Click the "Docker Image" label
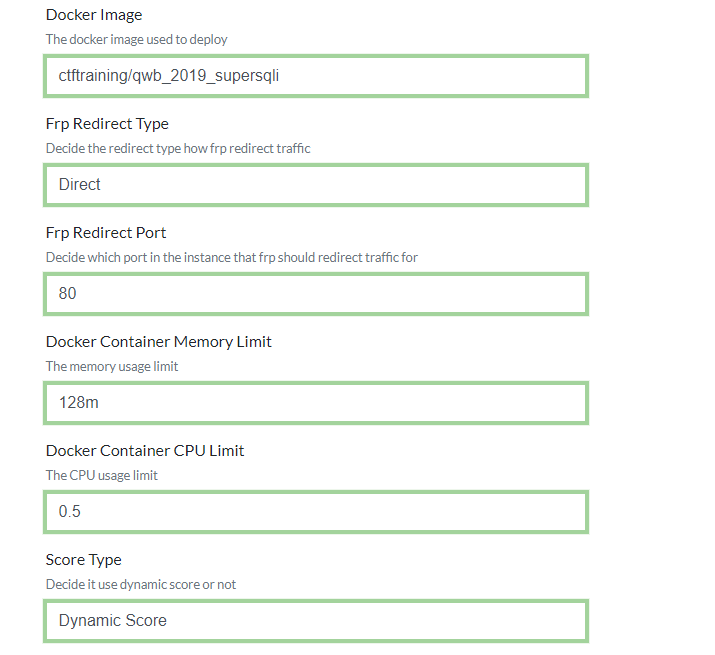The width and height of the screenshot is (715, 655). click(94, 15)
